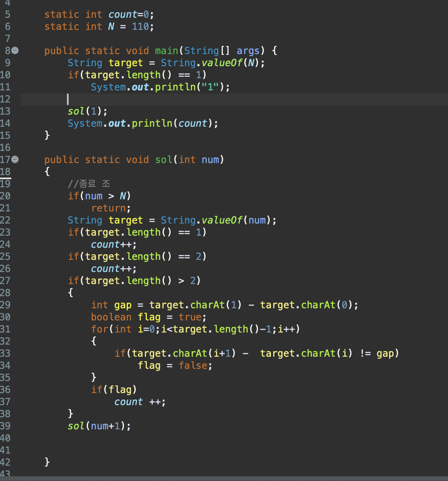The width and height of the screenshot is (448, 481).
Task: Click the 'return;' statement
Action: point(111,208)
